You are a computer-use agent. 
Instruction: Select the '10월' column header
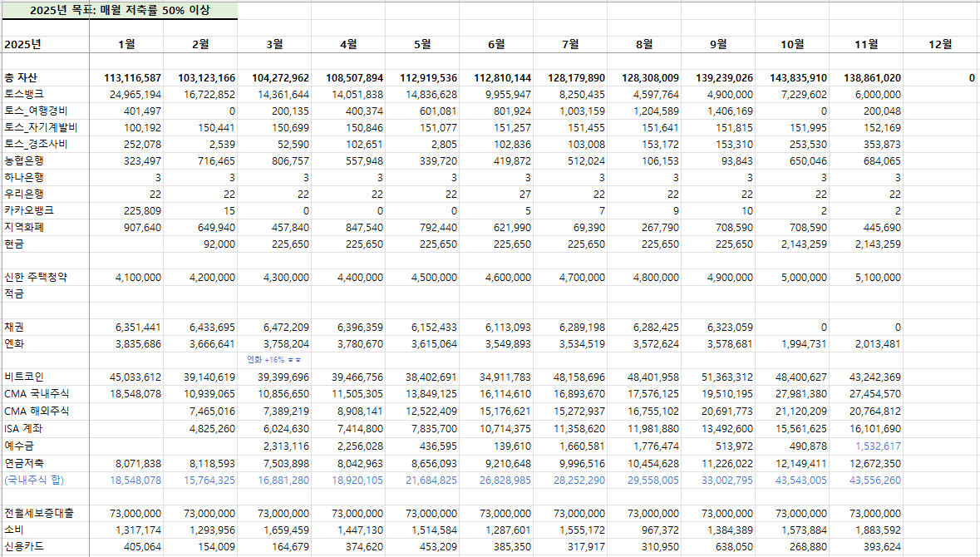(x=792, y=44)
